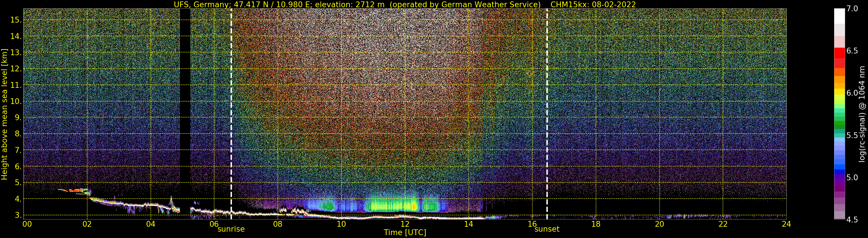Click the height axis tick label '12.'

[x=16, y=69]
